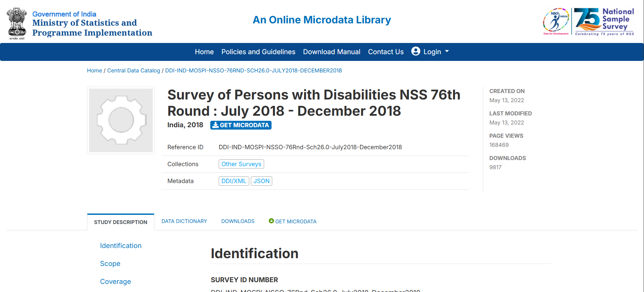Click the Login user avatar icon

click(416, 51)
